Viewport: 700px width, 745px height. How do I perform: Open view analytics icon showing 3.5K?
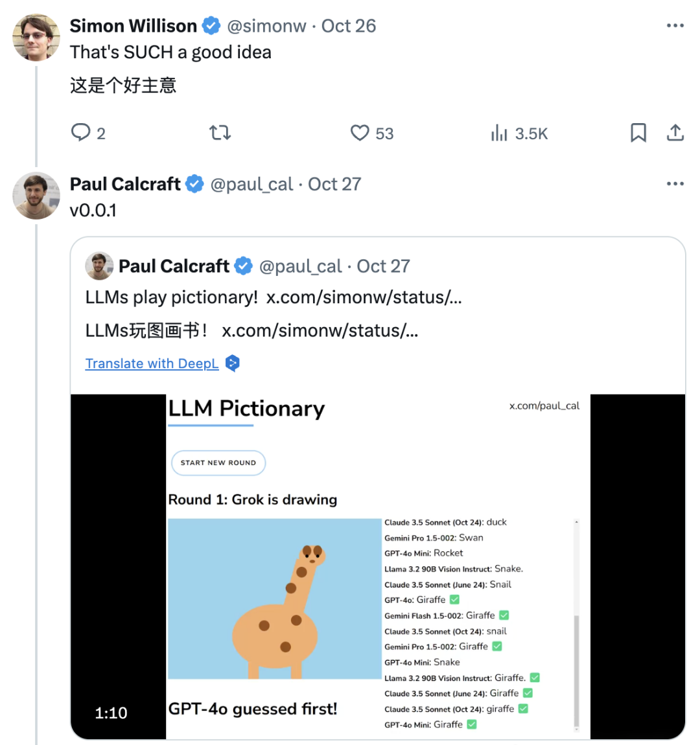499,133
